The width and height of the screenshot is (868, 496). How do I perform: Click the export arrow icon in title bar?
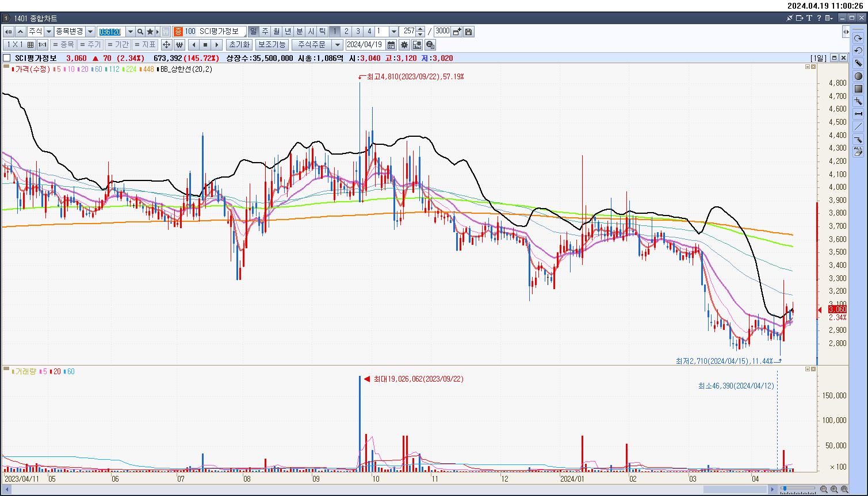800,18
